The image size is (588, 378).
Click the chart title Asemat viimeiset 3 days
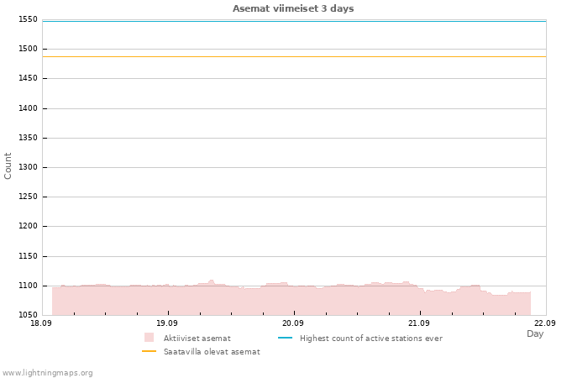coord(293,8)
